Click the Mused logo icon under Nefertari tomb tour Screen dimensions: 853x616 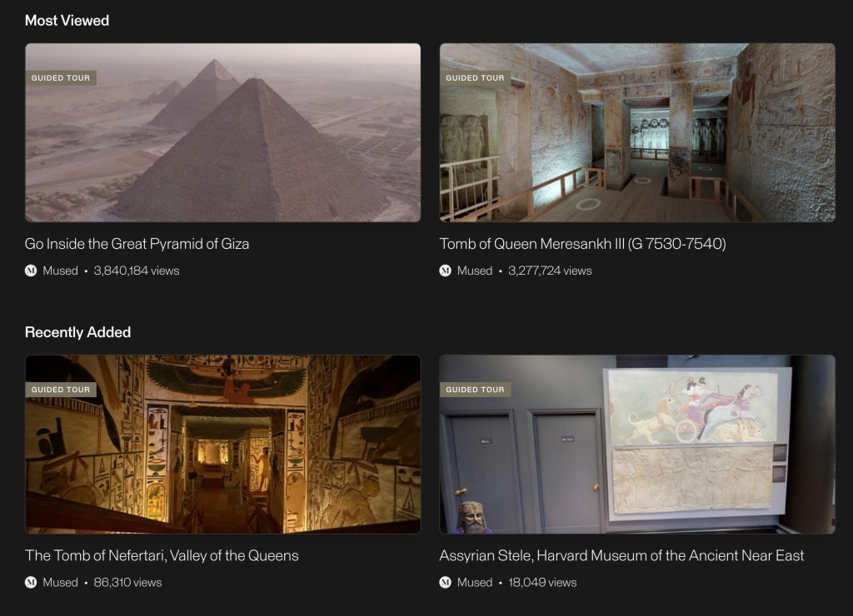(31, 583)
